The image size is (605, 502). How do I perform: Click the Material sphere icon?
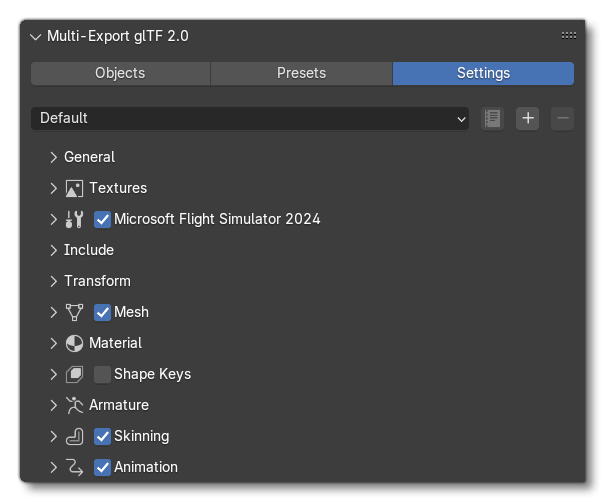(74, 343)
